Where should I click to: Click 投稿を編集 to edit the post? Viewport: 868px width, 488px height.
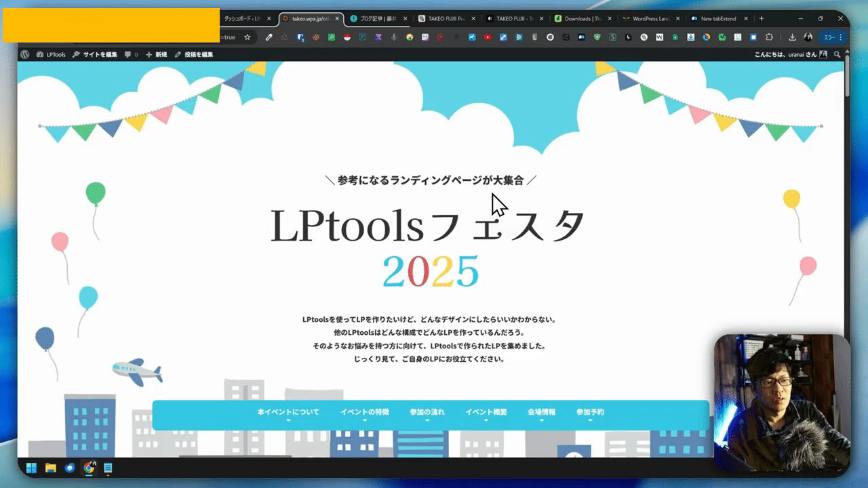(194, 54)
